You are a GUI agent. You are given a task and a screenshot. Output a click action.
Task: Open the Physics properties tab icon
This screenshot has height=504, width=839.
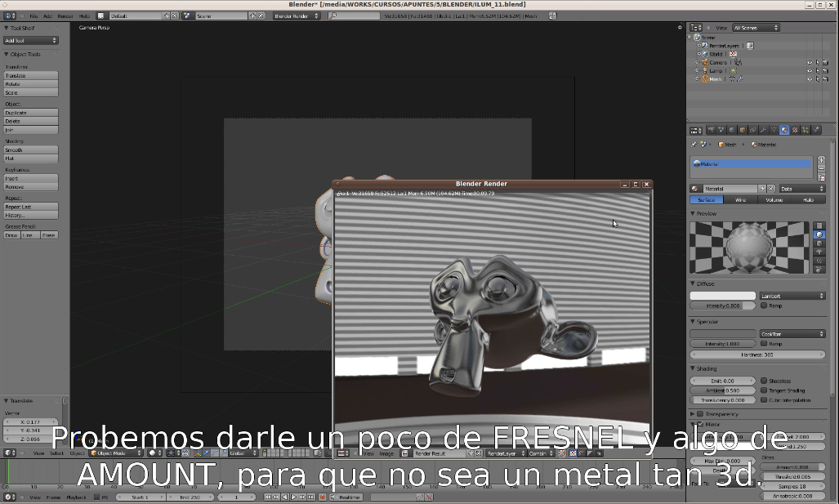[816, 130]
